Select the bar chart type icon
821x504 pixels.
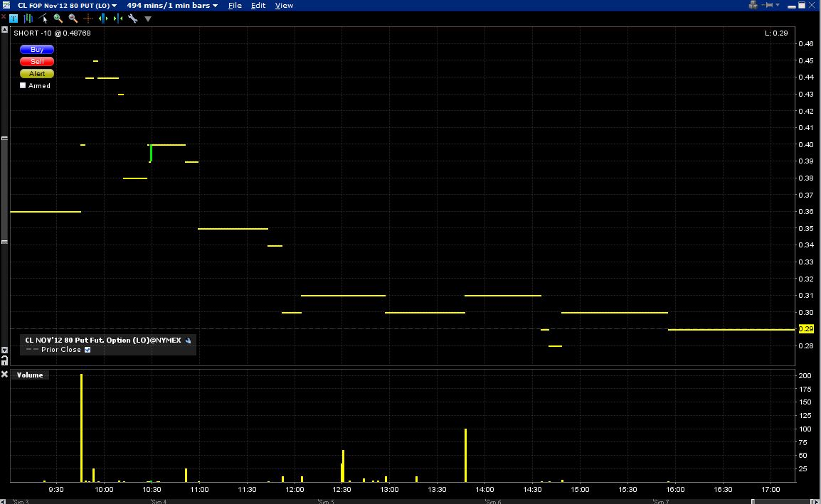coord(28,18)
